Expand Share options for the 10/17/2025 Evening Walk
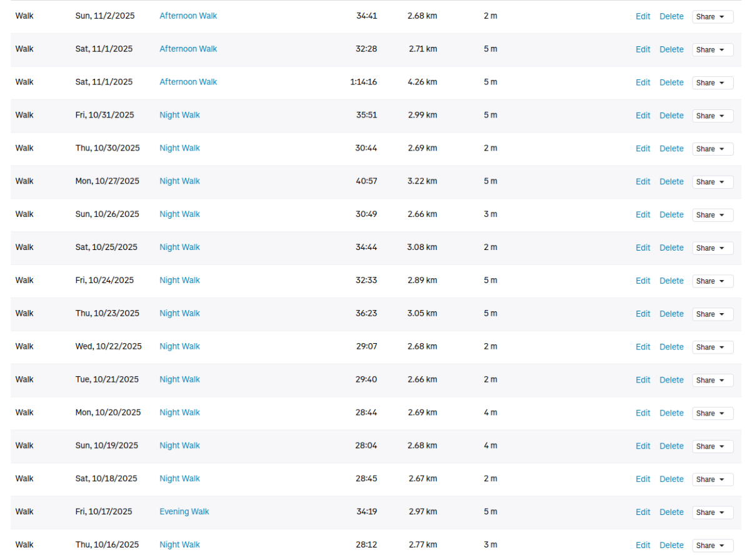This screenshot has height=560, width=750. [x=712, y=512]
